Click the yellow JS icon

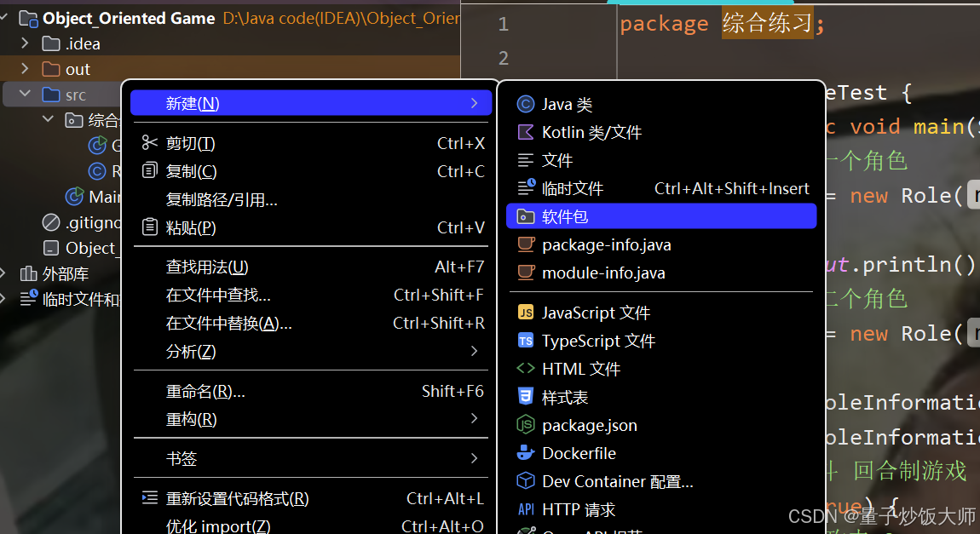pyautogui.click(x=526, y=313)
